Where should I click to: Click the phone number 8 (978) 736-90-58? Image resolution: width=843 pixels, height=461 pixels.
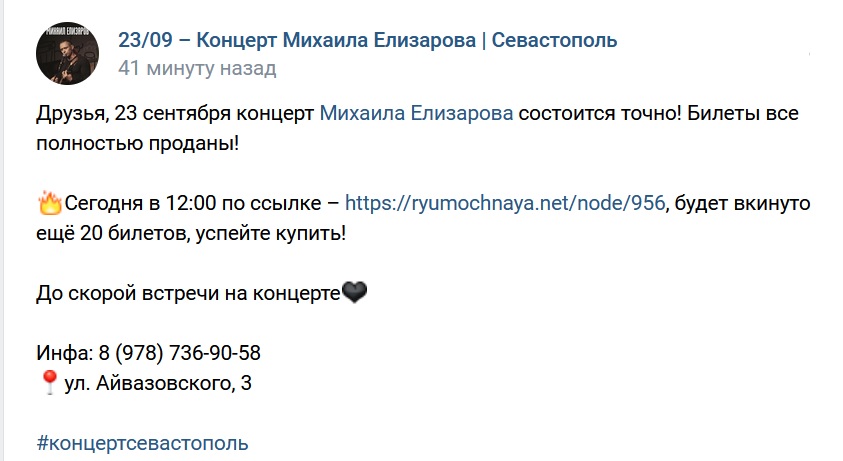pos(180,353)
